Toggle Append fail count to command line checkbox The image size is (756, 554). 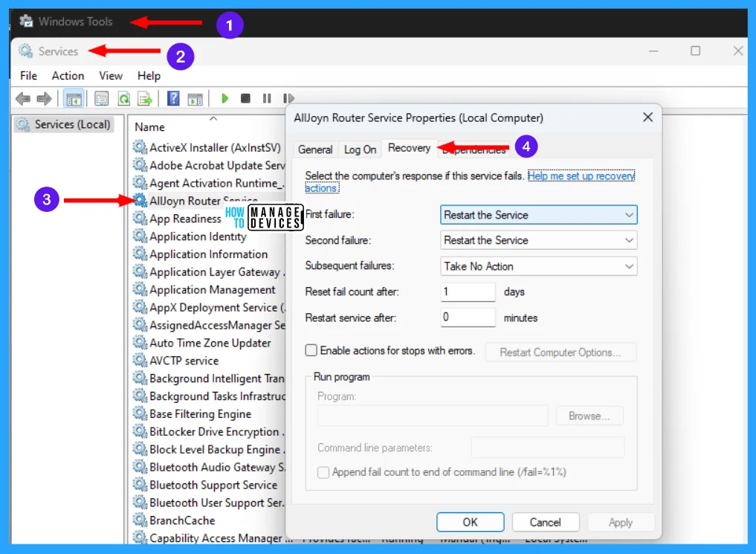tap(323, 472)
